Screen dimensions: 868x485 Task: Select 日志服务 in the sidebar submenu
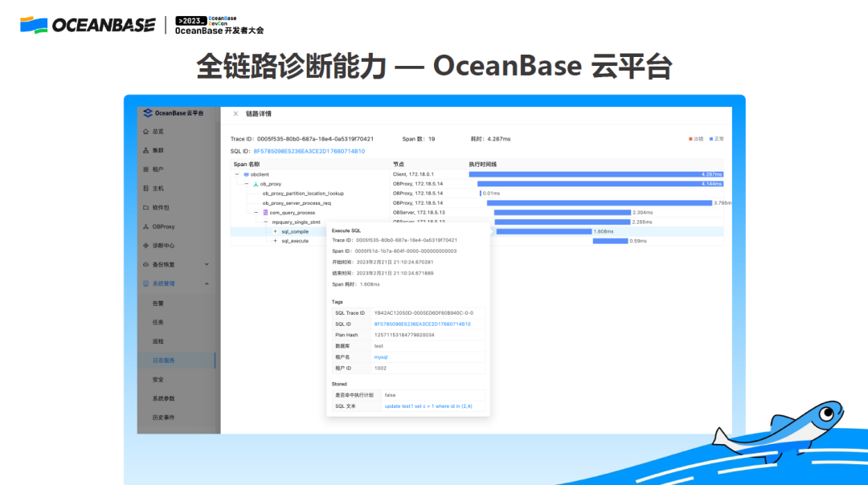164,361
